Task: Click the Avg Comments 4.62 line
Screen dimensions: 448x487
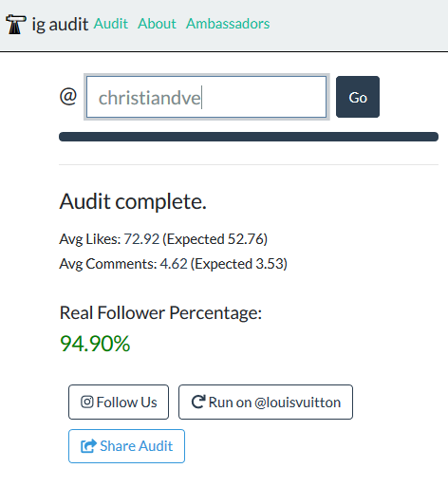Action: (x=174, y=264)
